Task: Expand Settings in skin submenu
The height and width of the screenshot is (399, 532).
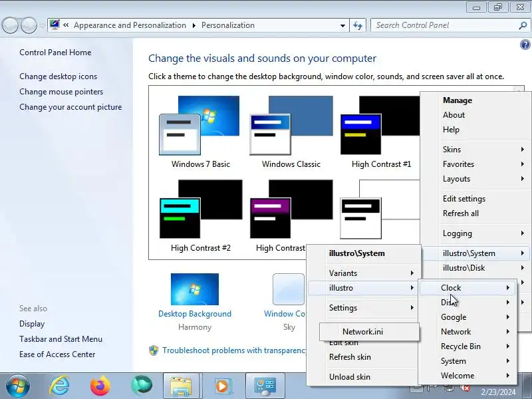Action: [364, 308]
